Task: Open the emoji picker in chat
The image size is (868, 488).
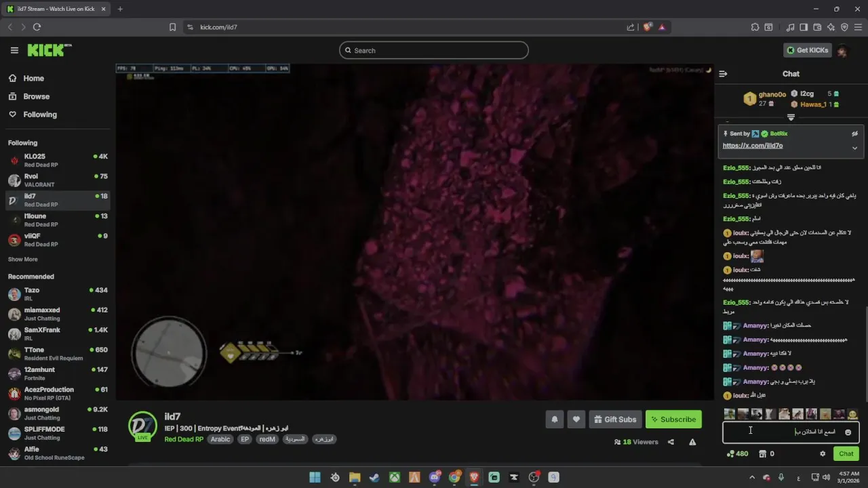Action: [848, 432]
